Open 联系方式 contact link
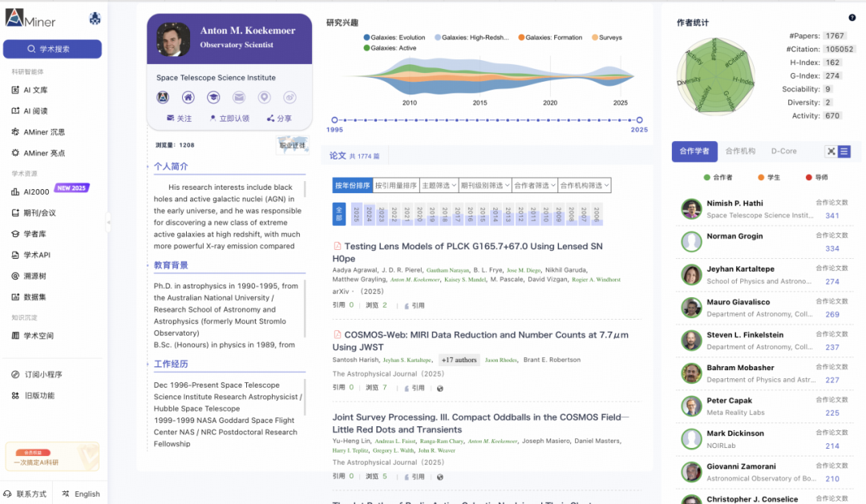This screenshot has width=866, height=504. pyautogui.click(x=25, y=494)
